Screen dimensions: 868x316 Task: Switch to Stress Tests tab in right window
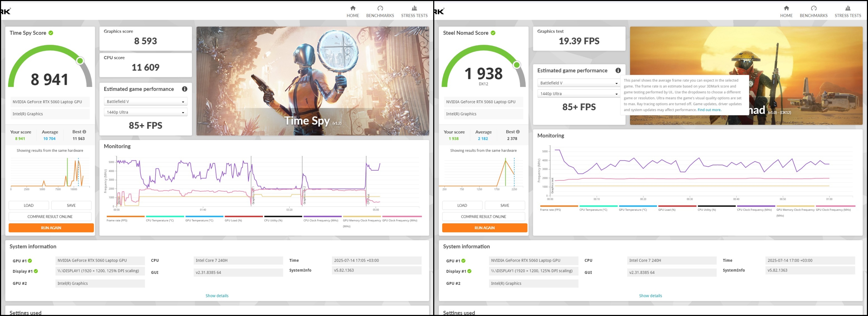(x=848, y=15)
